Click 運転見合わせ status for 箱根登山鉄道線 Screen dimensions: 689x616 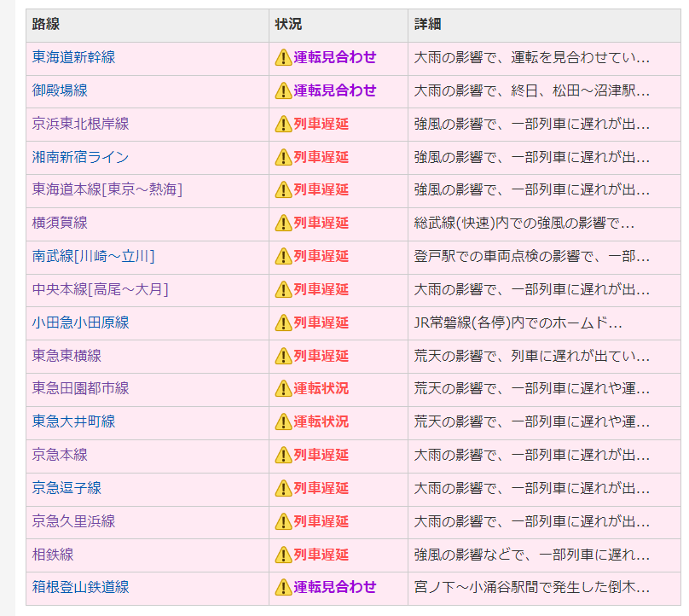click(335, 588)
